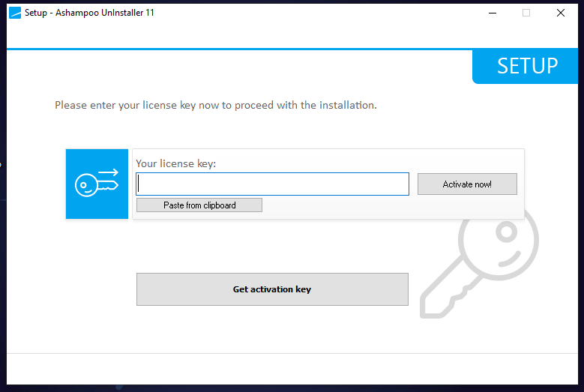Click the blue SETUP banner
584x392 pixels.
tap(527, 66)
